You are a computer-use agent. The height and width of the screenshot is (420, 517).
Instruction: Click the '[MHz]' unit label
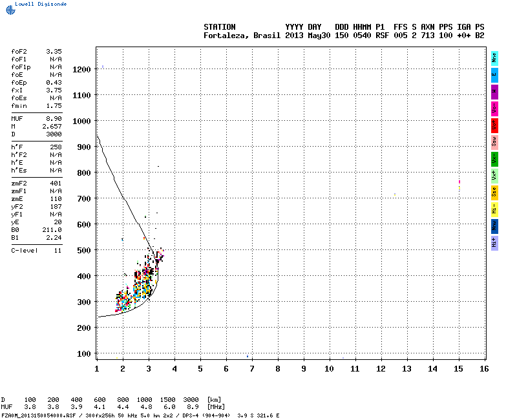(x=216, y=407)
